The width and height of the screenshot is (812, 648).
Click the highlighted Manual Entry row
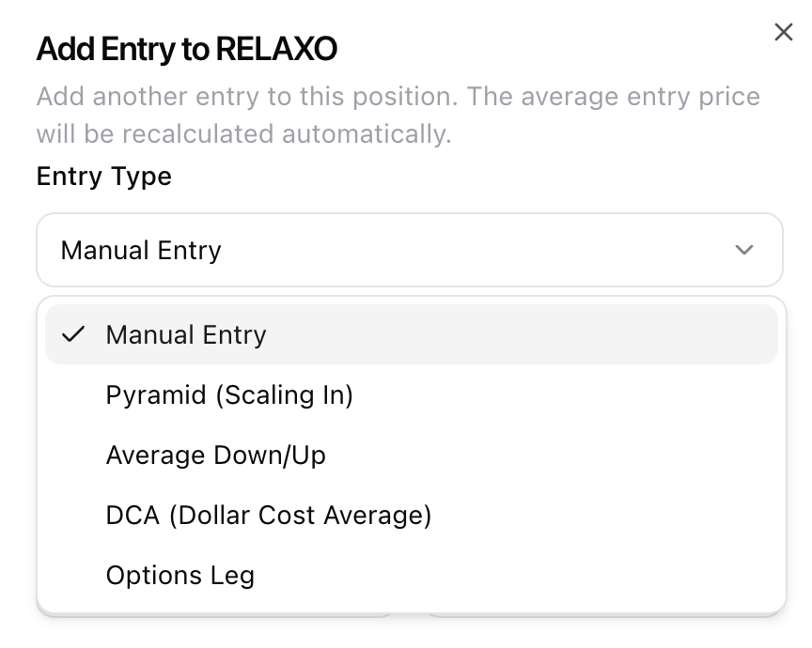(x=412, y=334)
